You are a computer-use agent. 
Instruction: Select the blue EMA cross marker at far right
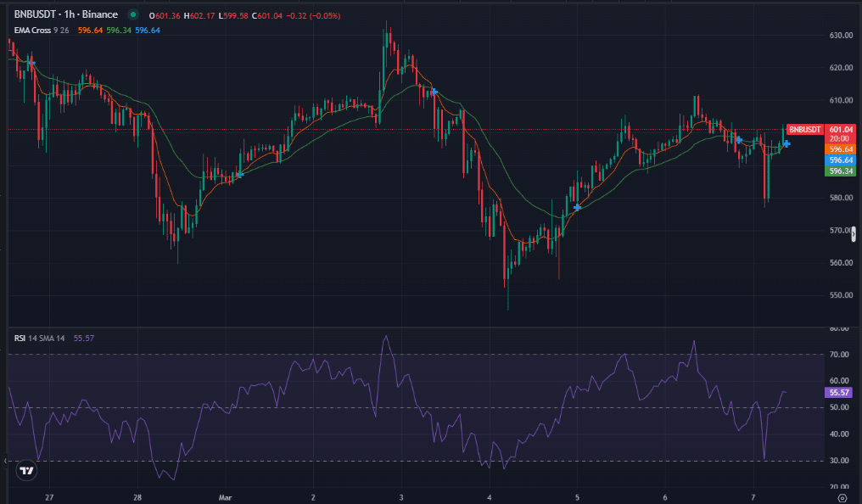787,144
